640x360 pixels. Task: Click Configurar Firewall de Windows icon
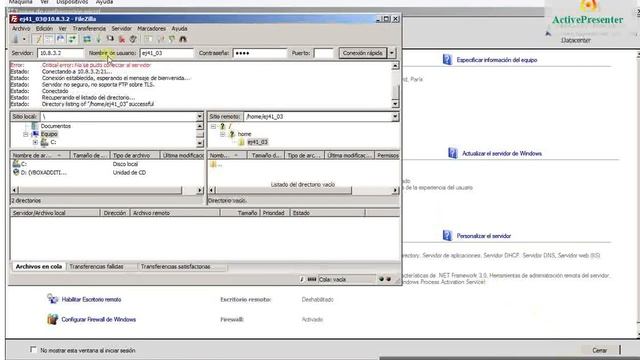(x=52, y=319)
